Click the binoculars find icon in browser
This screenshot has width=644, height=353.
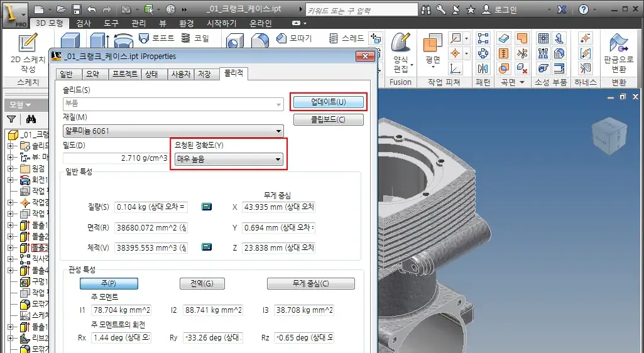(x=31, y=119)
